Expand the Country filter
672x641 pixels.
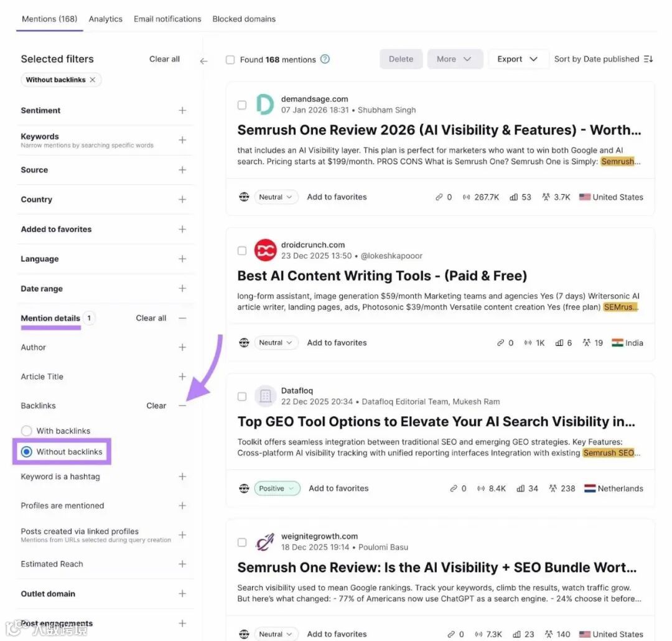point(182,200)
